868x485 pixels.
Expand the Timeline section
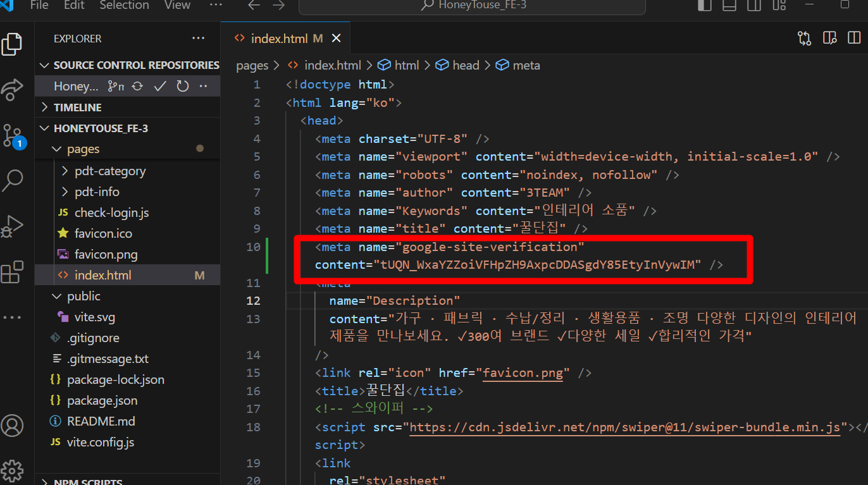[x=128, y=107]
